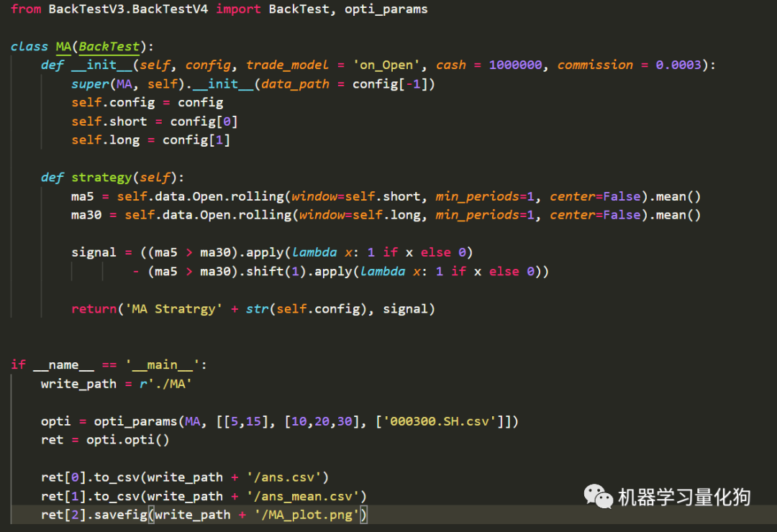Image resolution: width=777 pixels, height=532 pixels.
Task: Click the "write_path = r'./MA'" line
Action: tap(117, 384)
